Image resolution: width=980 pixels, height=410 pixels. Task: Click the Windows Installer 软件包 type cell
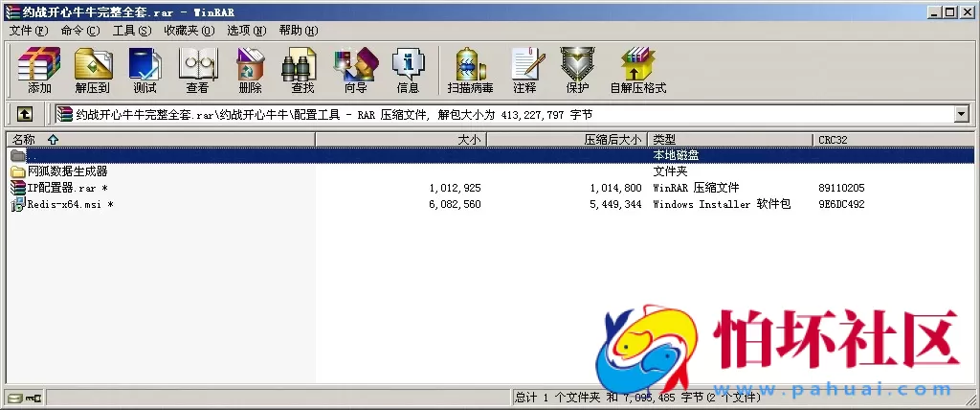(x=722, y=204)
